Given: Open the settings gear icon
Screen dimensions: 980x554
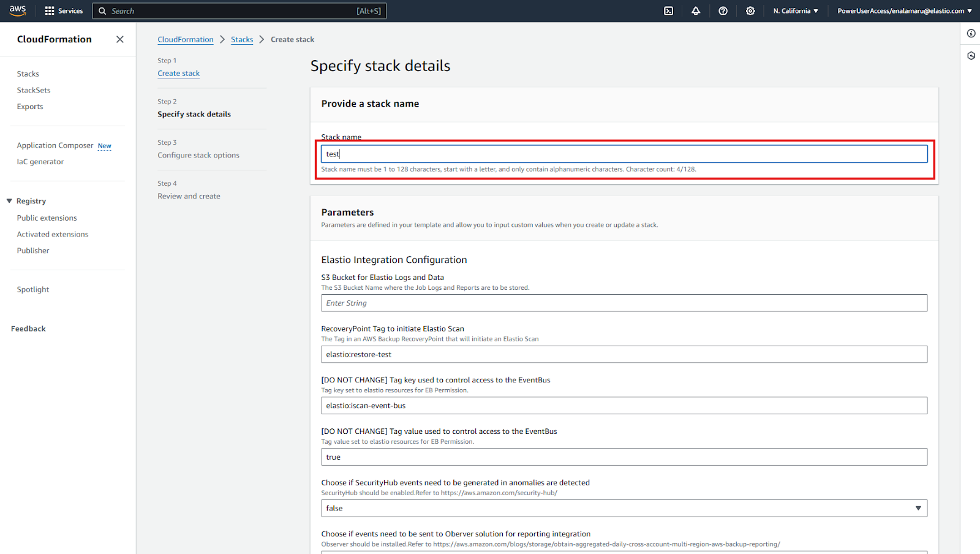Looking at the screenshot, I should point(750,11).
